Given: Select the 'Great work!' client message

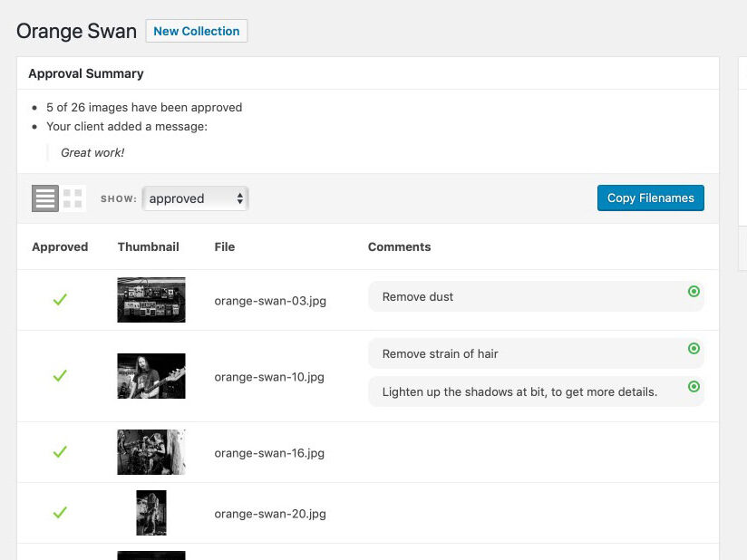Looking at the screenshot, I should click(92, 152).
